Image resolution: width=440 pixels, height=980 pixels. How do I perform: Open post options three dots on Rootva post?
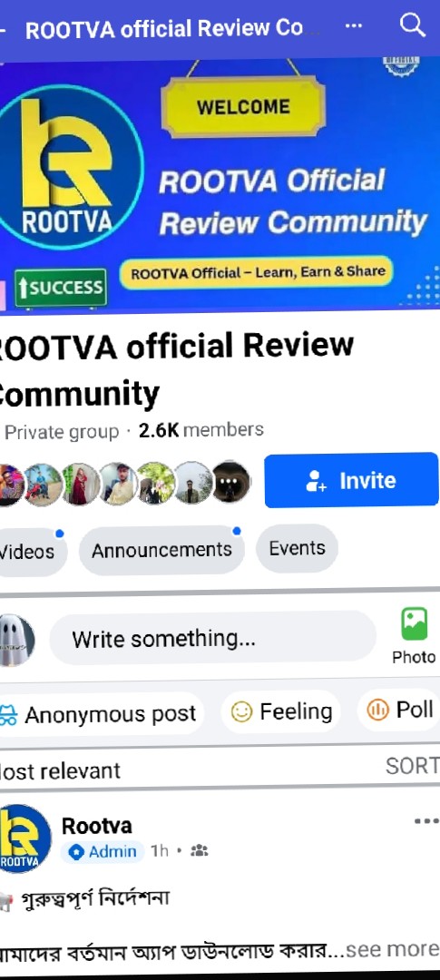pos(426,821)
